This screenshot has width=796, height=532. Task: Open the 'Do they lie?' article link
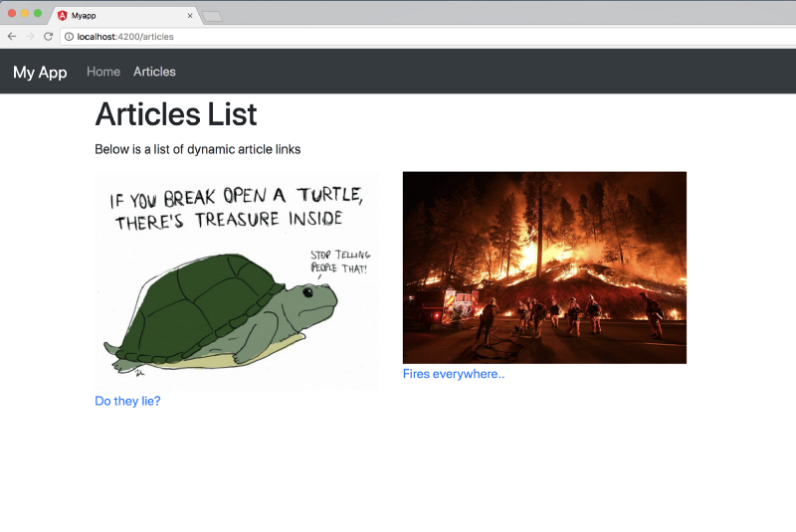coord(127,401)
